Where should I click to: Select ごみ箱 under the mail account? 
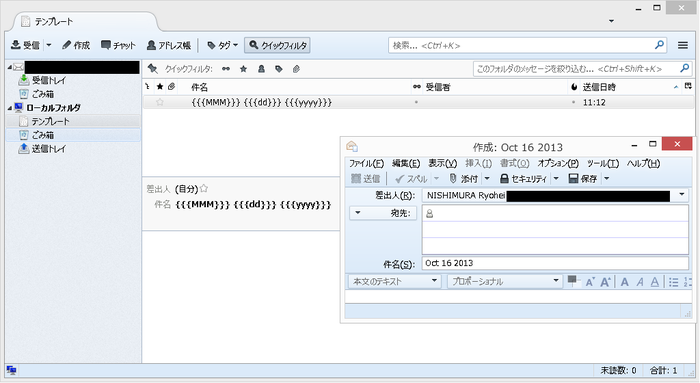(42, 94)
